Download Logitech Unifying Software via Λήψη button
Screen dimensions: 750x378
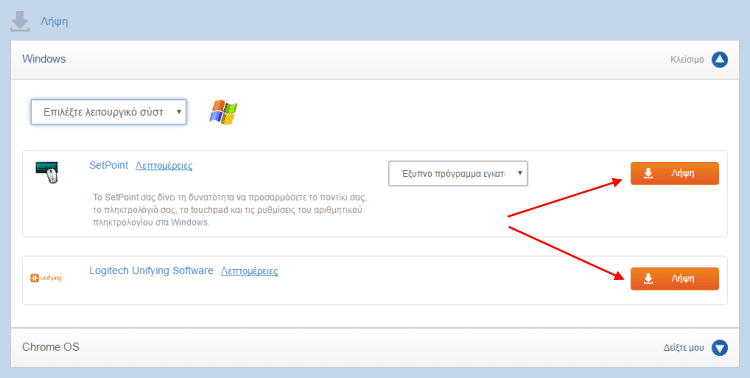click(674, 278)
